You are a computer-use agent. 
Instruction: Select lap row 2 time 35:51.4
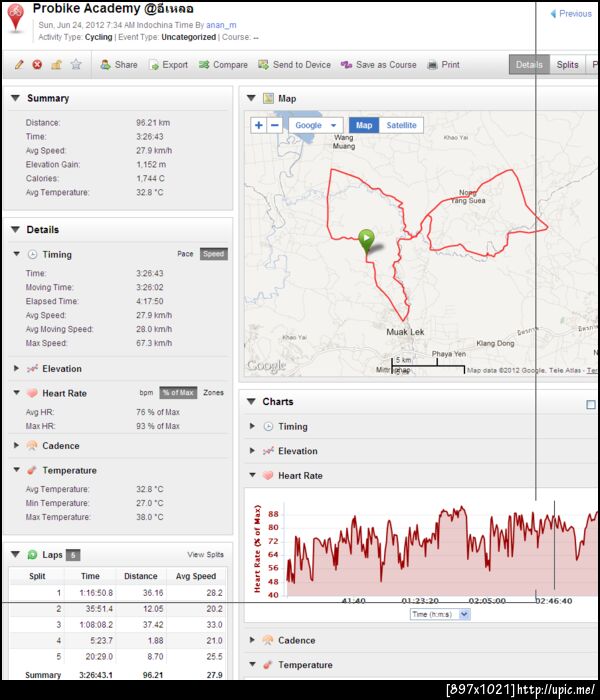pyautogui.click(x=96, y=608)
